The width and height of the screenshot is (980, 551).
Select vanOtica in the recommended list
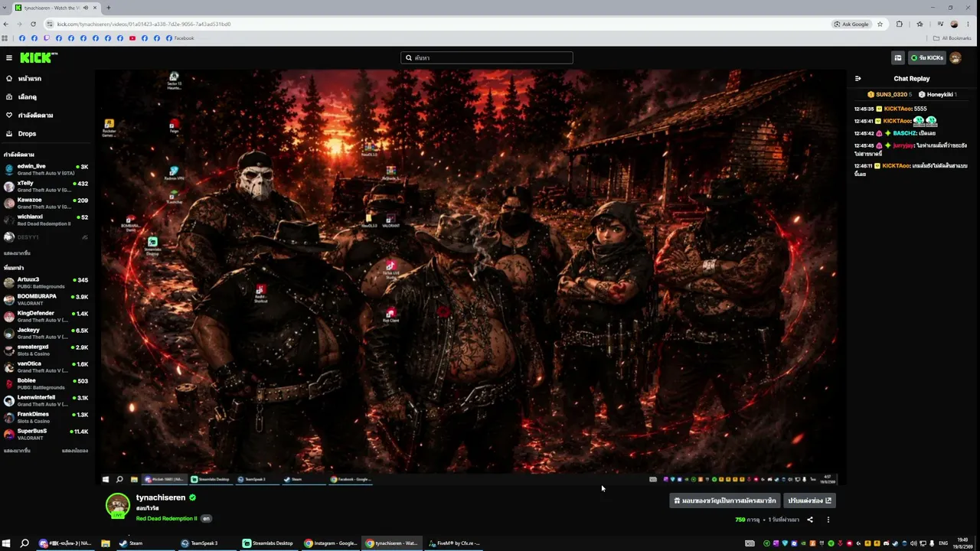46,367
